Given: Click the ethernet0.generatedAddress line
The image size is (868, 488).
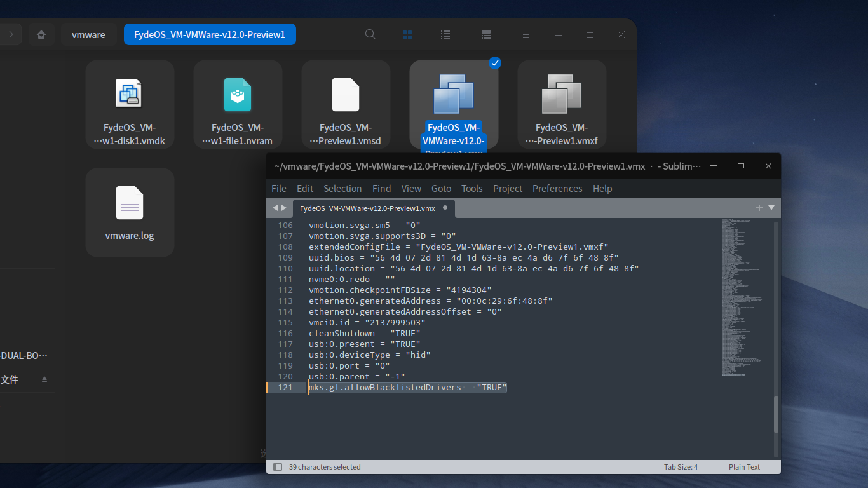Looking at the screenshot, I should point(431,301).
